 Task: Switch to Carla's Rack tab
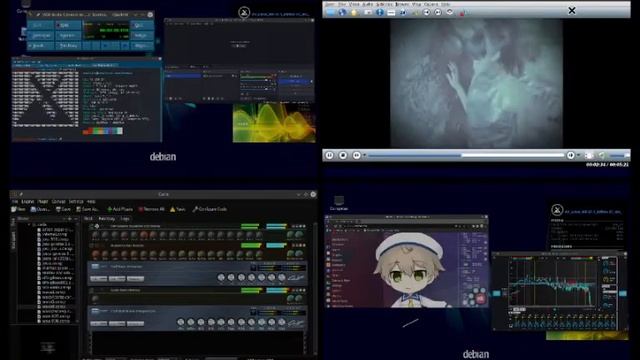(88, 219)
